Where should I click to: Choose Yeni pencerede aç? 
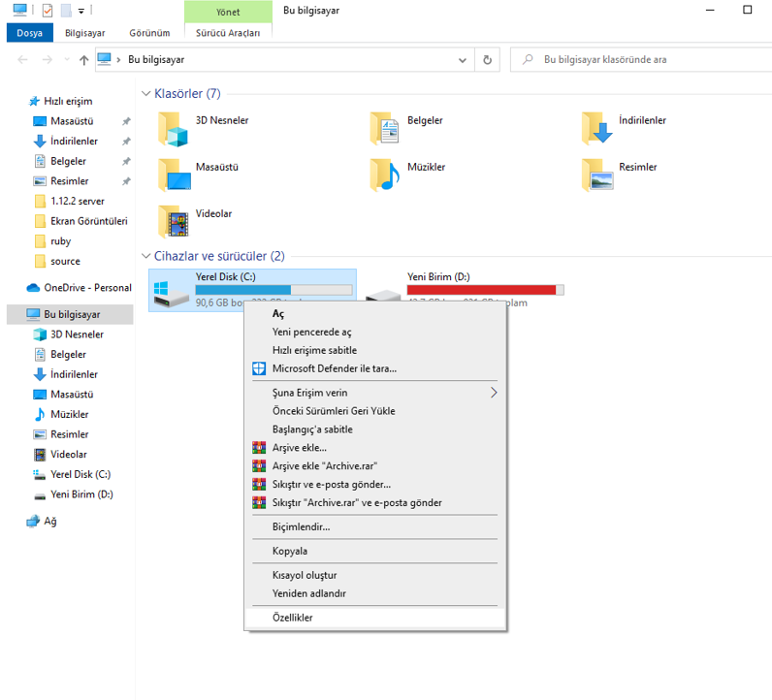375,333
